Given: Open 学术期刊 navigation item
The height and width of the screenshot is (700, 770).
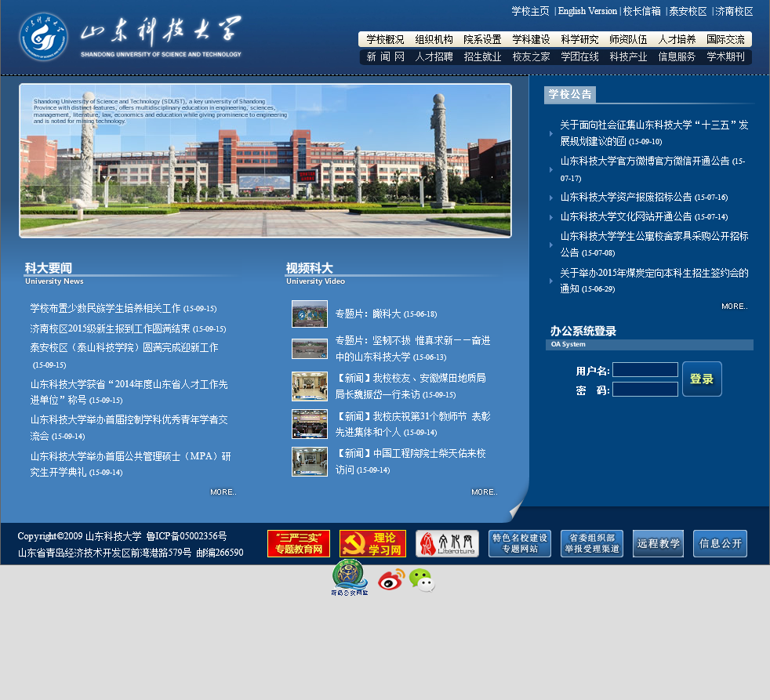Looking at the screenshot, I should pyautogui.click(x=725, y=57).
